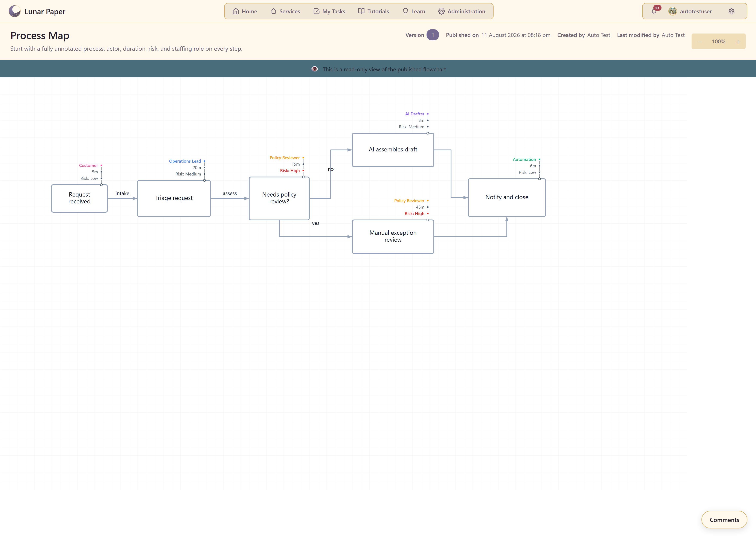Image resolution: width=756 pixels, height=537 pixels.
Task: Click Risk: Medium above AI assembles draft
Action: tap(411, 127)
